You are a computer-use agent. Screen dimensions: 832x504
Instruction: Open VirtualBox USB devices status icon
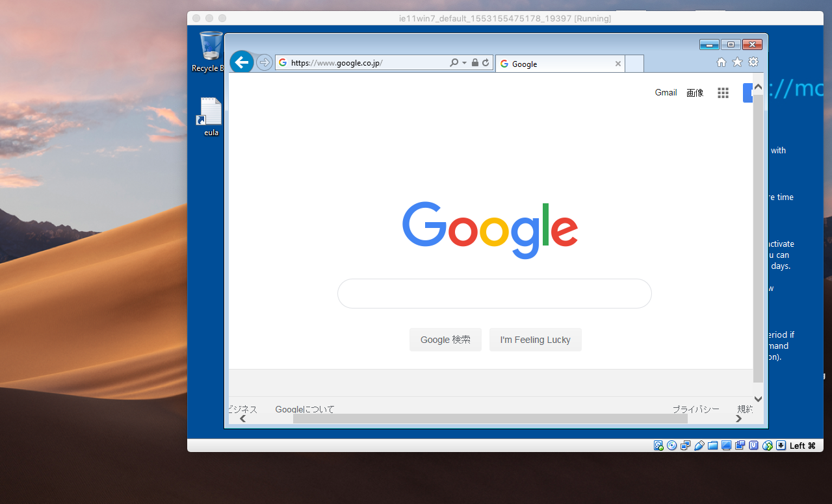point(699,446)
